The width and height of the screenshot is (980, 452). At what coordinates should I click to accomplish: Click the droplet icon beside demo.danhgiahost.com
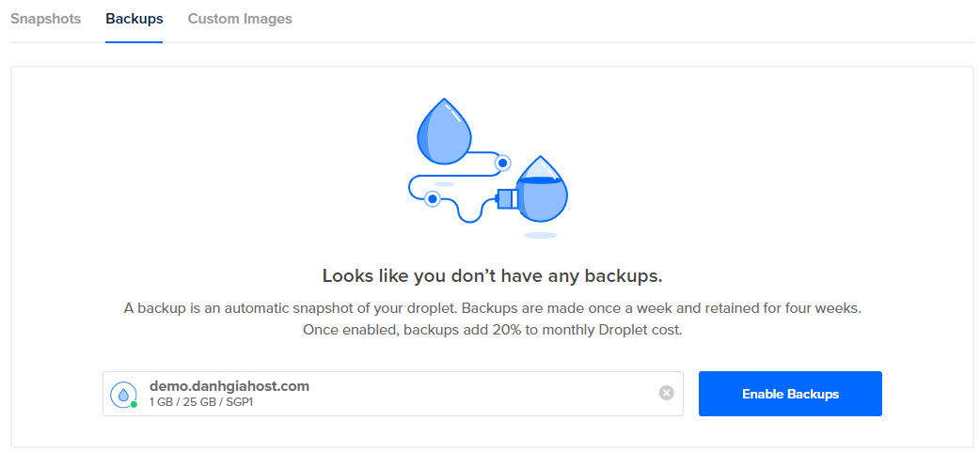click(123, 394)
